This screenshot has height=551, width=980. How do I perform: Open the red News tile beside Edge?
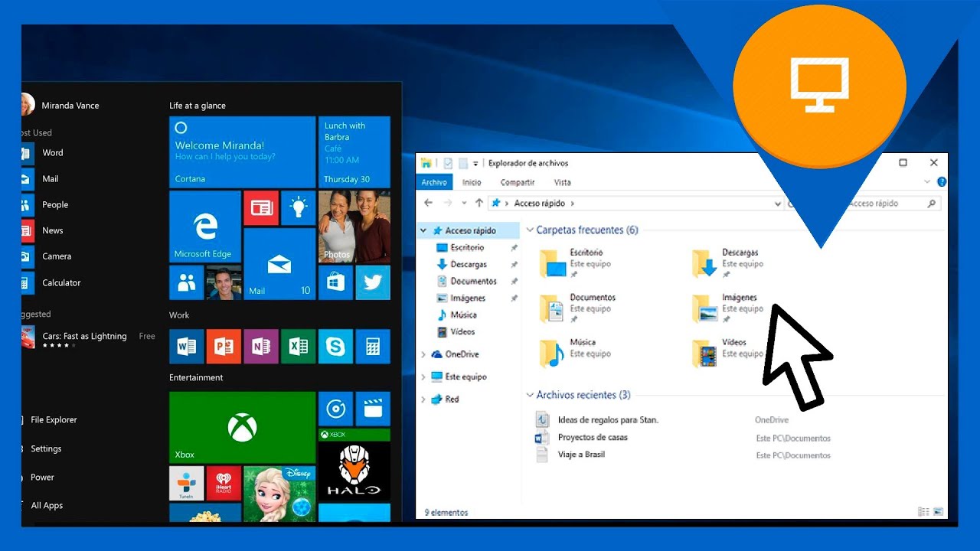[261, 208]
